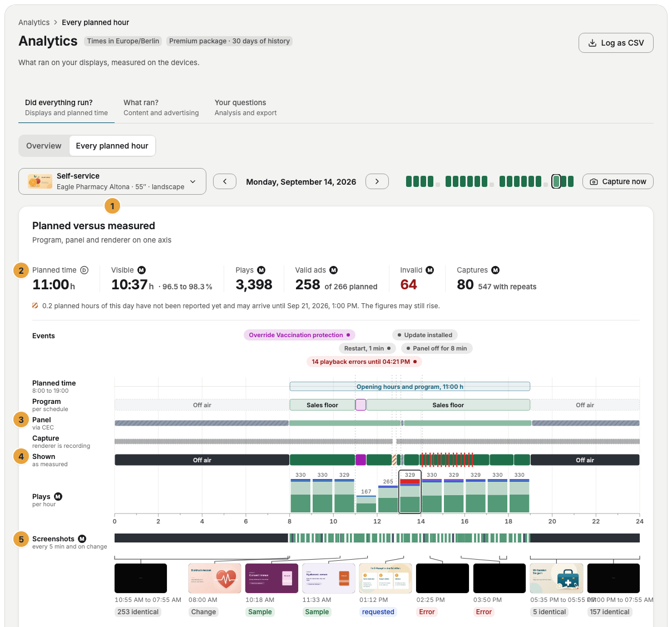Click the pink override block in Program row
The height and width of the screenshot is (627, 672).
tap(360, 405)
